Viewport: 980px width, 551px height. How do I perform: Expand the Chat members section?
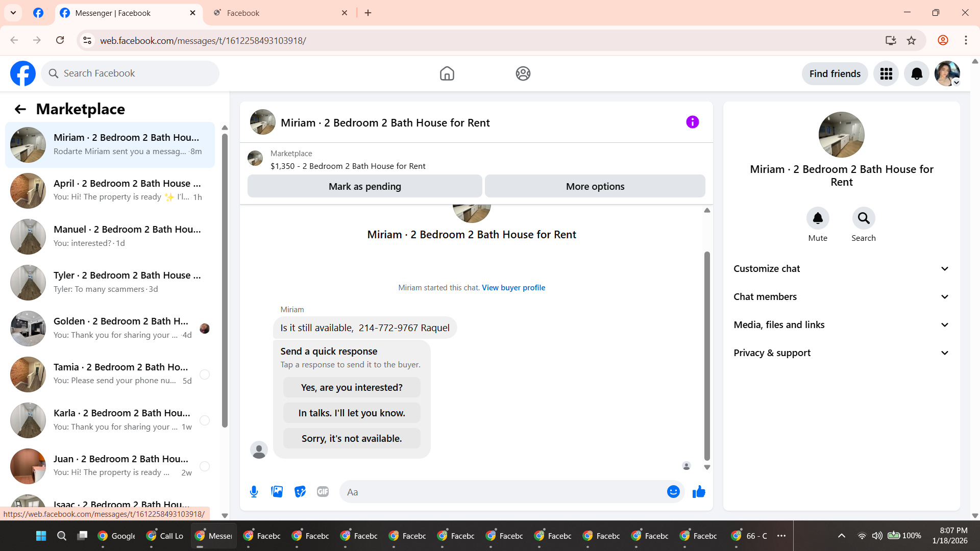click(841, 297)
